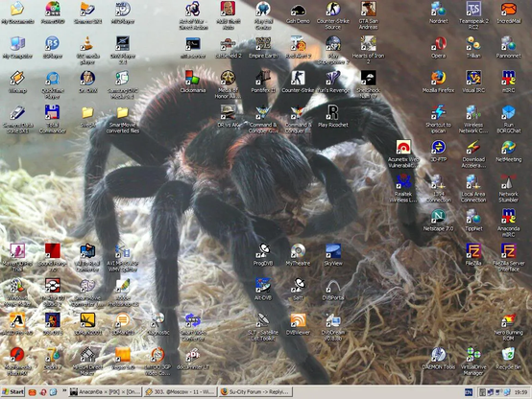Switch to Anaconda taskbar window
Screen dimensions: 532x399
coord(105,392)
